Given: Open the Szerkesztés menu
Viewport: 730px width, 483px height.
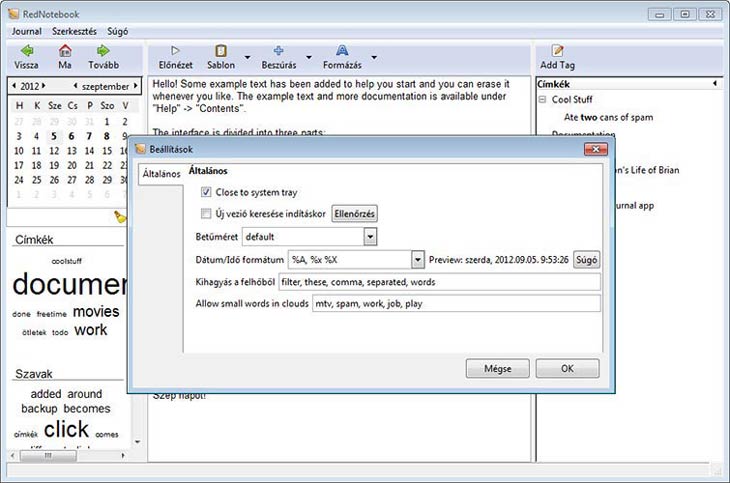Looking at the screenshot, I should [x=78, y=31].
